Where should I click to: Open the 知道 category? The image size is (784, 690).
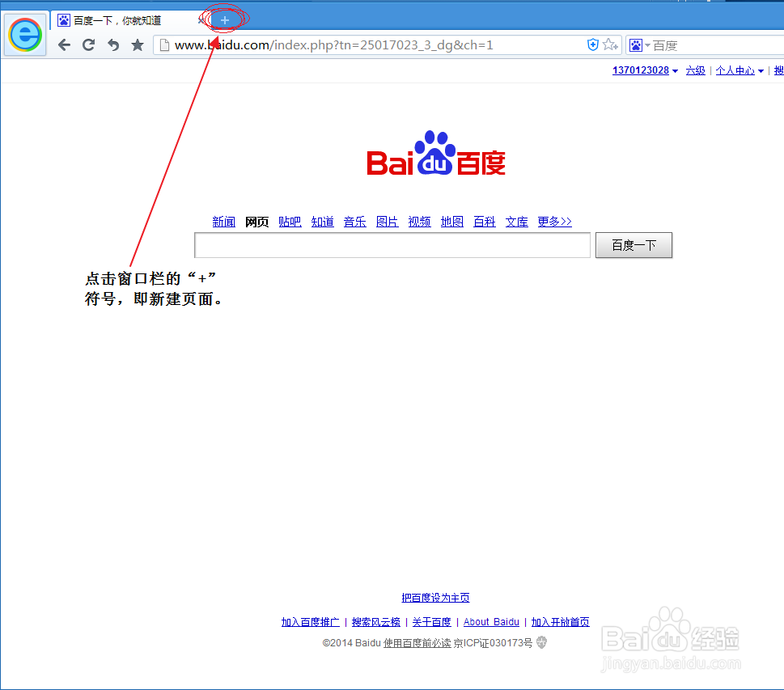(x=323, y=222)
